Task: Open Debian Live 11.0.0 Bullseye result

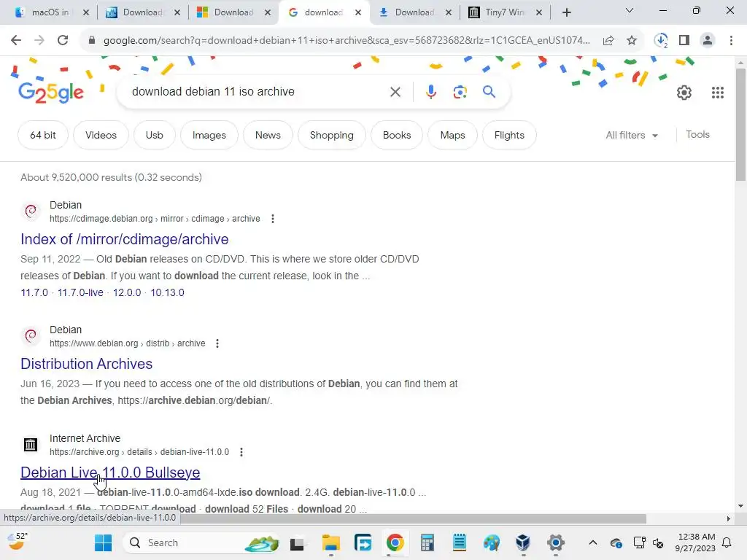Action: 110,472
